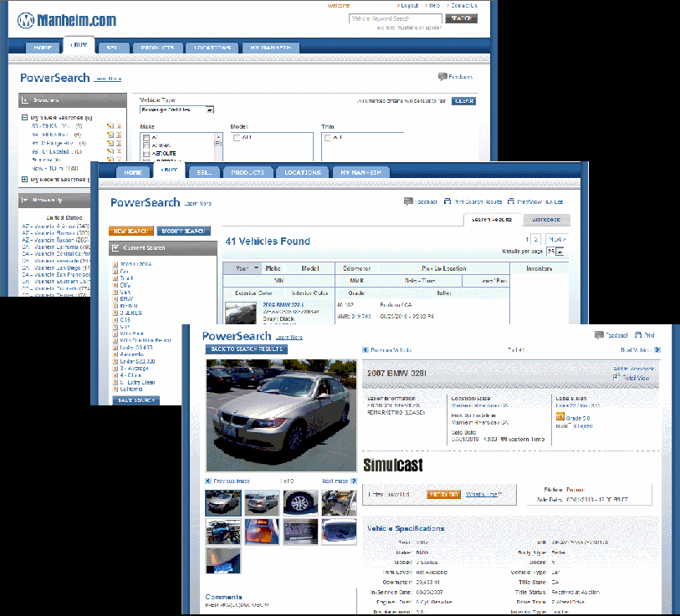Collapse the Browse By panel header
Viewport: 680px width, 616px height.
point(25,201)
